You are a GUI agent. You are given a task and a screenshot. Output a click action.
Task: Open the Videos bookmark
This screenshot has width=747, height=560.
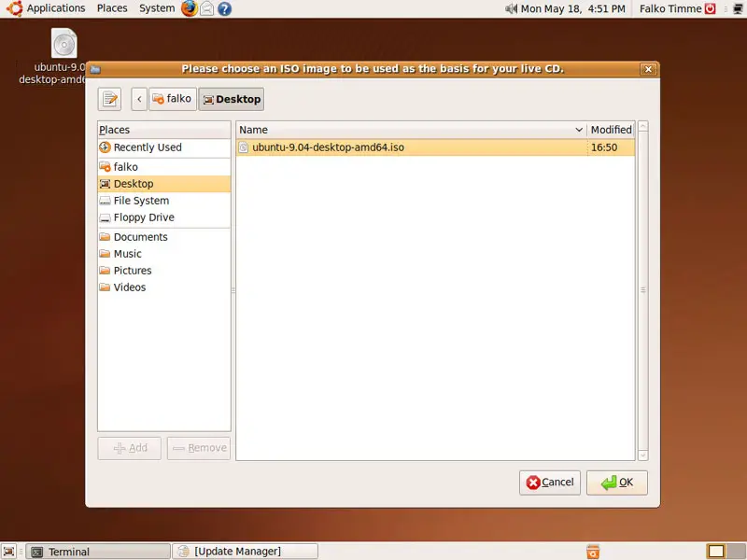(164, 287)
